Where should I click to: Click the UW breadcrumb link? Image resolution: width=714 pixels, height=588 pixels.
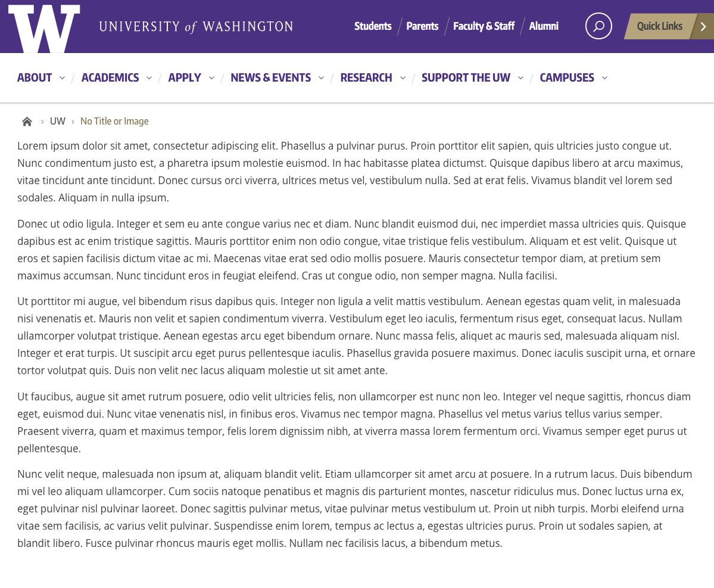58,122
